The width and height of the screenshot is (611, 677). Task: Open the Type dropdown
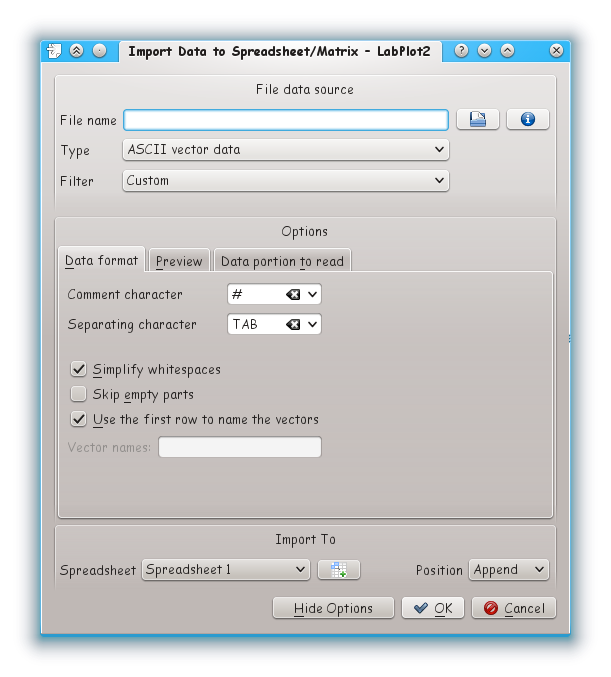point(285,150)
